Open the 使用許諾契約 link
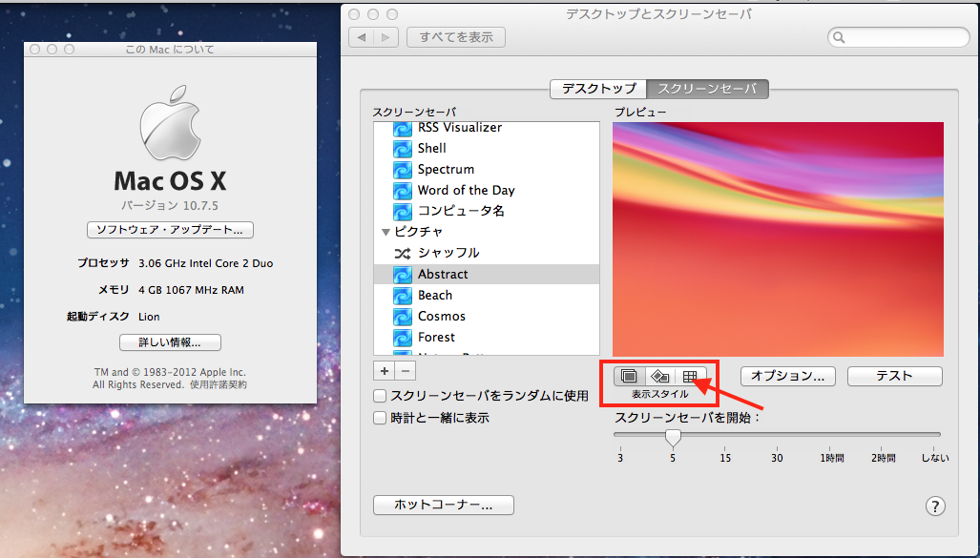980x558 pixels. pos(219,385)
